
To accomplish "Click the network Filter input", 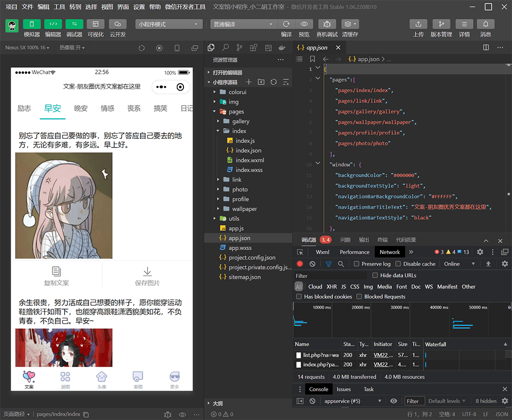I will [x=331, y=276].
